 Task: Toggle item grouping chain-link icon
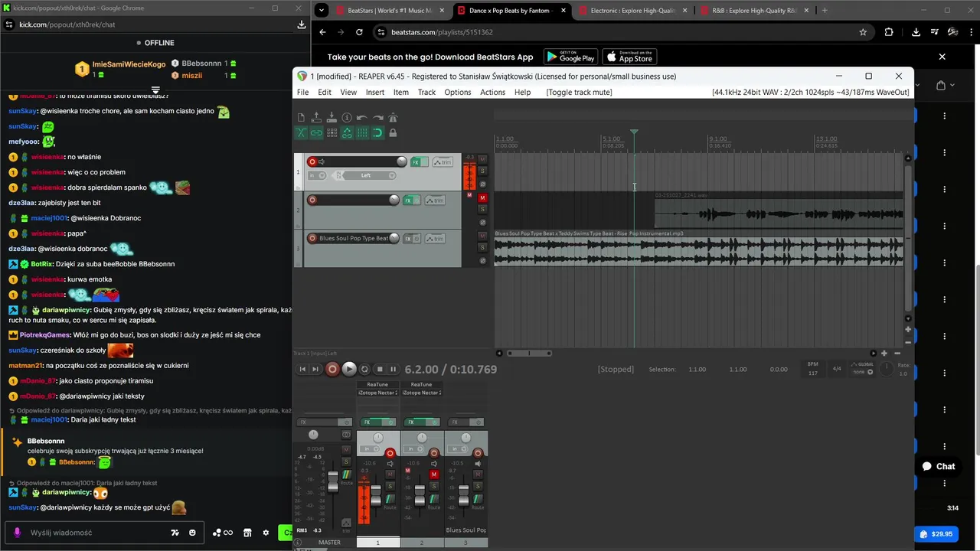(316, 132)
